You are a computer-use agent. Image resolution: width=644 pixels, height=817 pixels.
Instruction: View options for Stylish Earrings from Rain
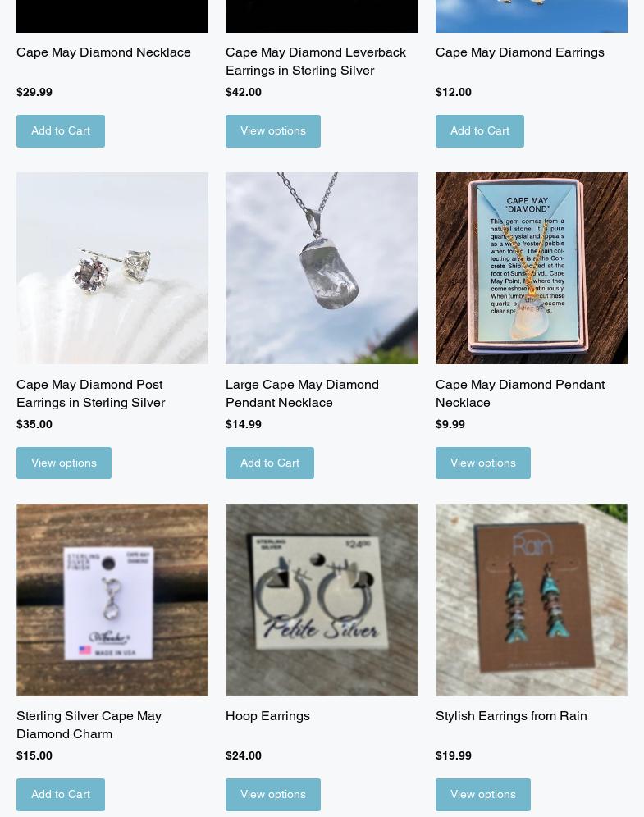pos(483,795)
